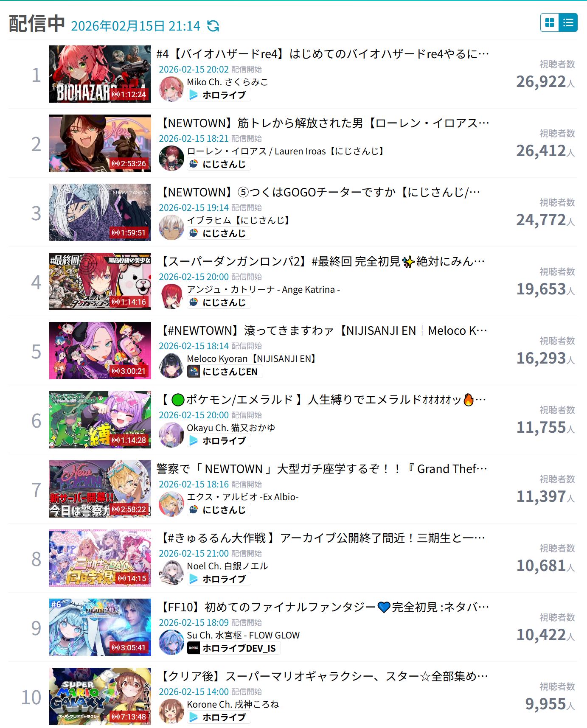Image resolution: width=587 pixels, height=728 pixels.
Task: Open Korone's channel avatar icon
Action: coord(171,711)
